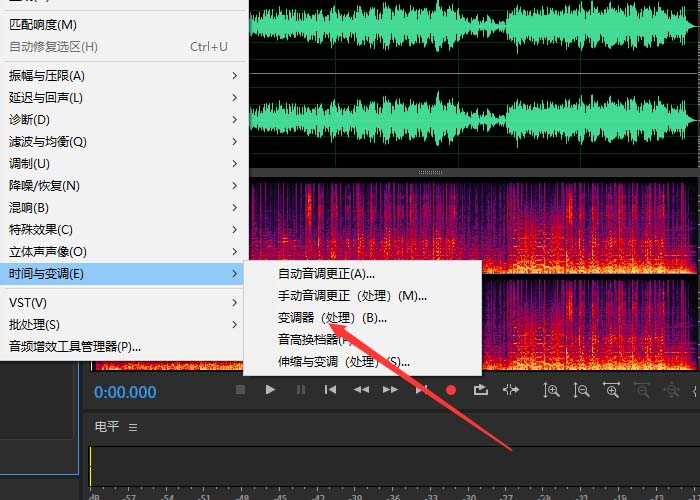Click 匹配响度(M) menu entry

[43, 24]
